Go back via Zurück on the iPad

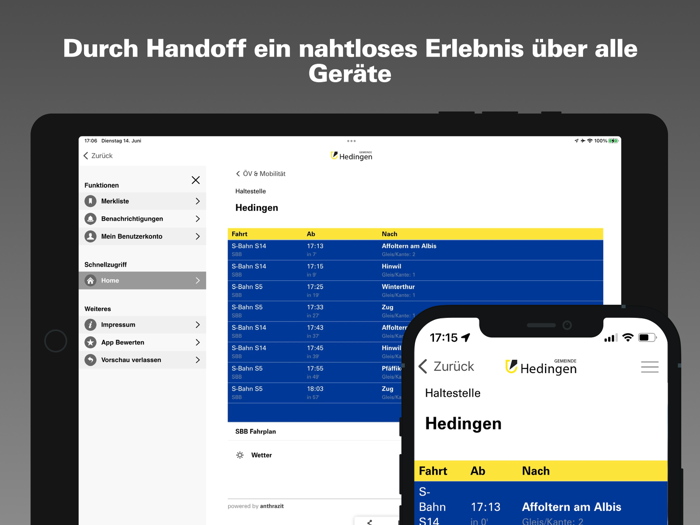click(98, 156)
